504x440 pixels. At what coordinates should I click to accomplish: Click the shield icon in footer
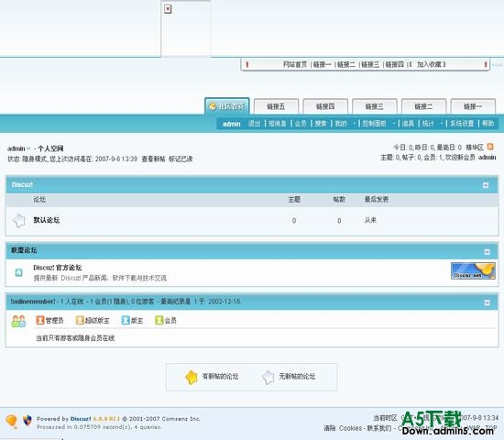[27, 420]
